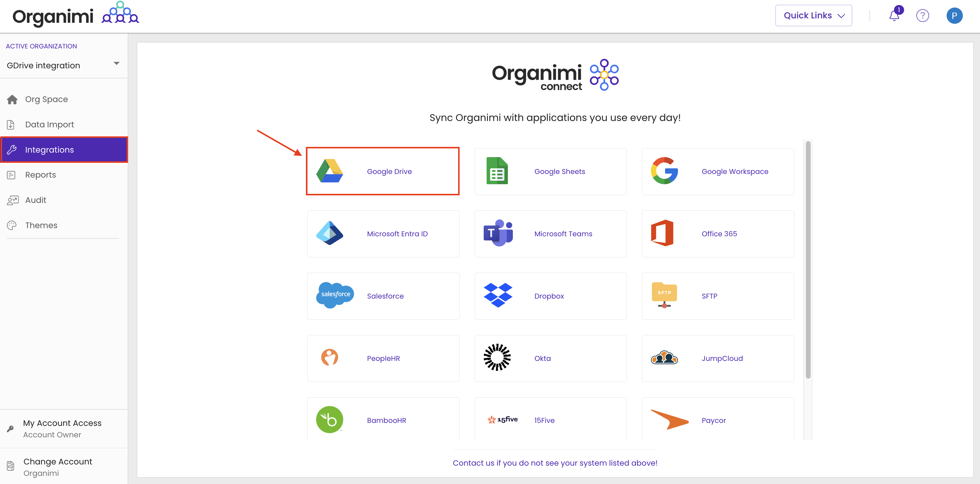The height and width of the screenshot is (484, 980).
Task: Select the Office 365 label
Action: click(x=719, y=234)
